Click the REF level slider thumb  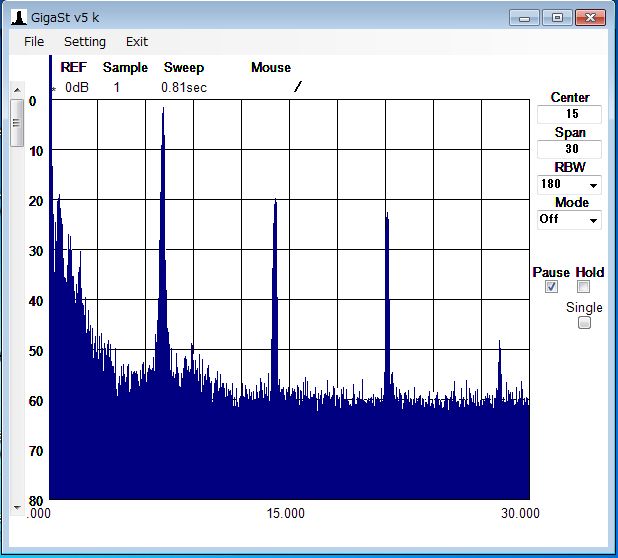tap(17, 123)
